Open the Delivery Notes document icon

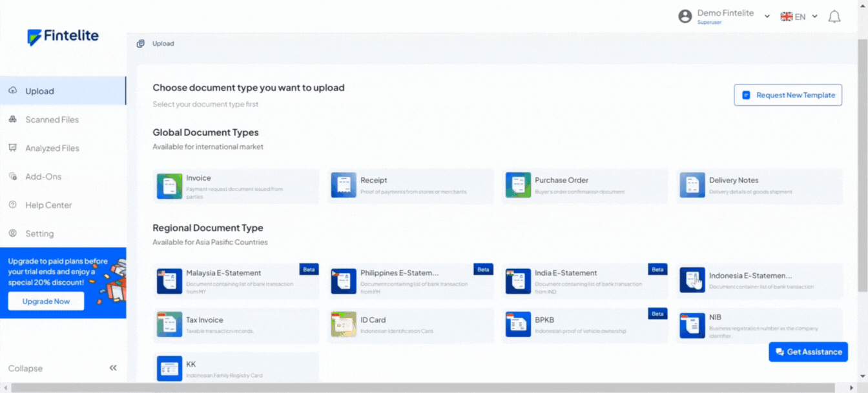point(692,185)
